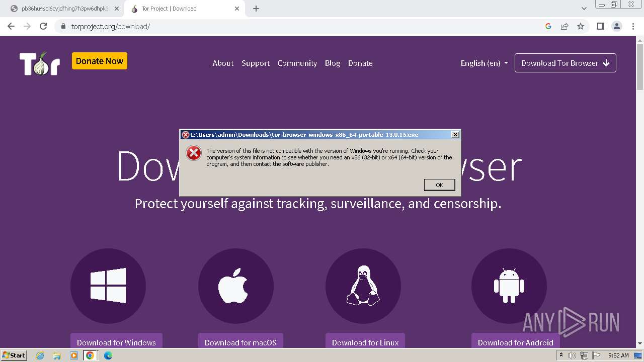Open the Community menu link
This screenshot has height=362, width=644.
[x=297, y=63]
